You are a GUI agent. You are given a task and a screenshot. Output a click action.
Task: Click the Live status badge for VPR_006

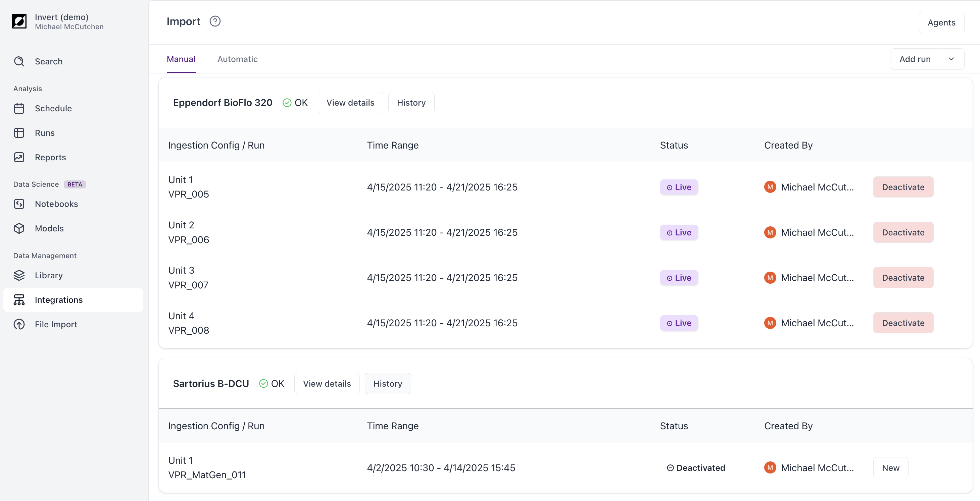[x=679, y=232]
